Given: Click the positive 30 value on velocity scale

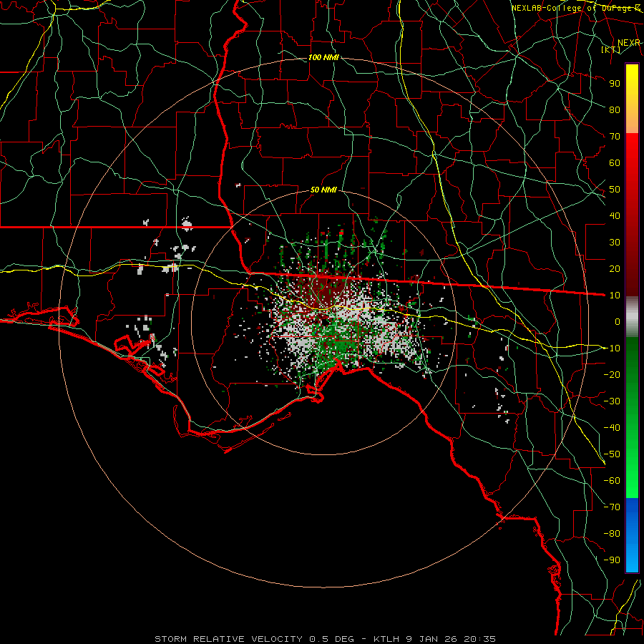Looking at the screenshot, I should (615, 243).
